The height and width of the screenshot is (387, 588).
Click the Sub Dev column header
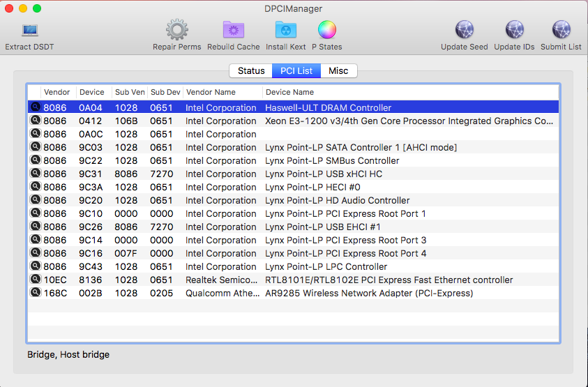point(165,92)
